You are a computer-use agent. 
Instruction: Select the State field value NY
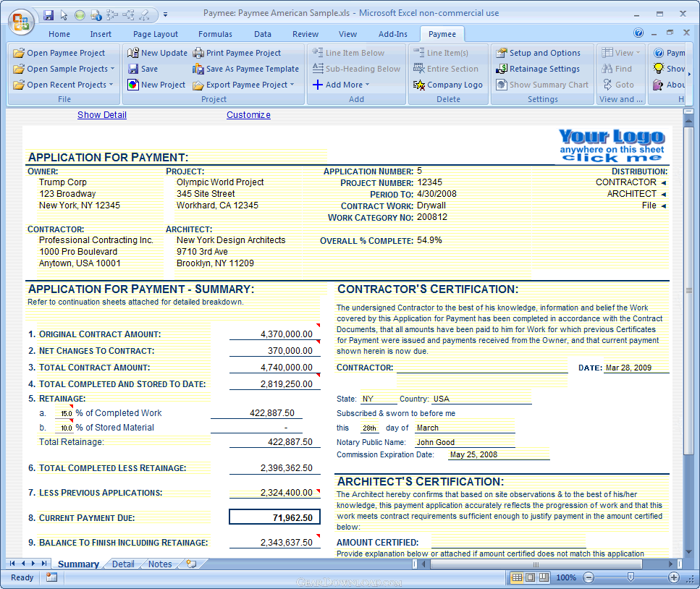[x=378, y=399]
